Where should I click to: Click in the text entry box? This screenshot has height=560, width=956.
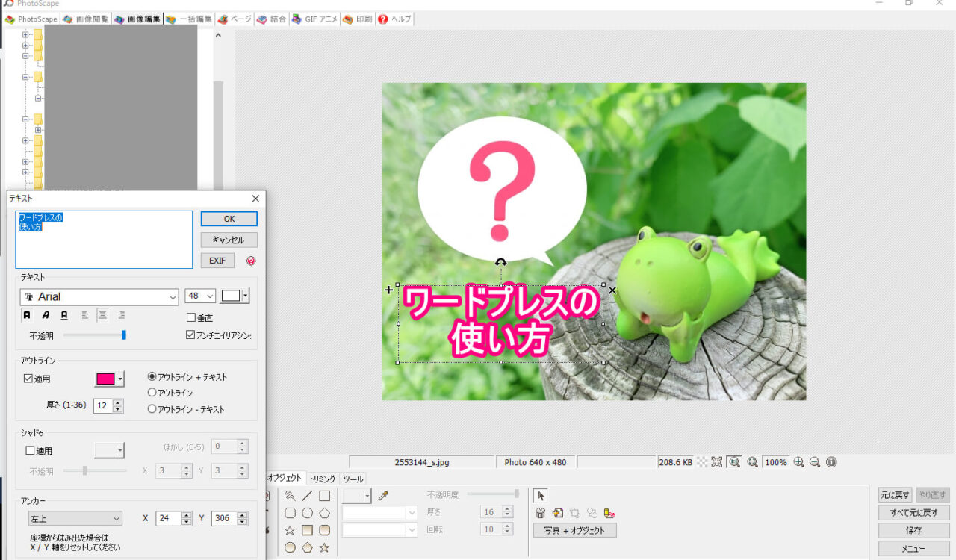[104, 240]
